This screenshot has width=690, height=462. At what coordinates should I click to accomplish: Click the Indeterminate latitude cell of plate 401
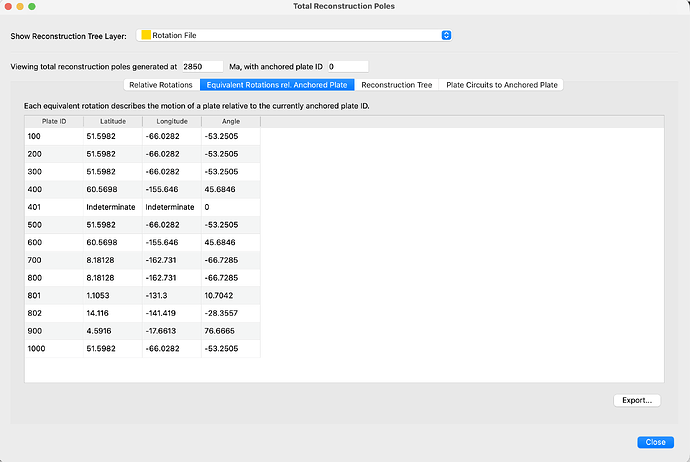point(111,207)
